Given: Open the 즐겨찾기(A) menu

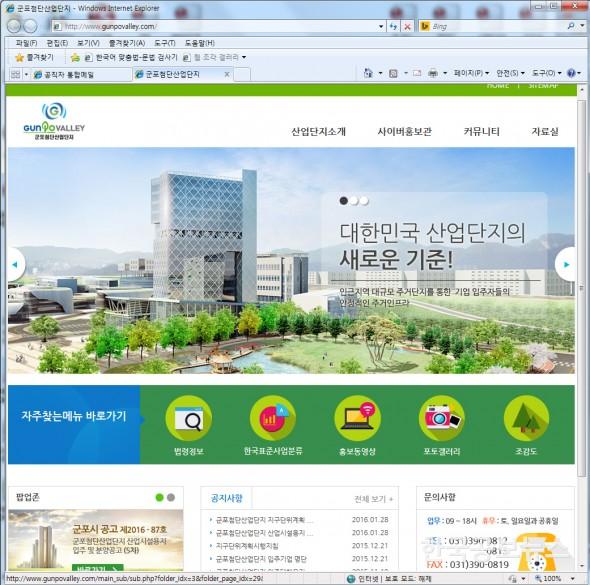Looking at the screenshot, I should [x=127, y=43].
